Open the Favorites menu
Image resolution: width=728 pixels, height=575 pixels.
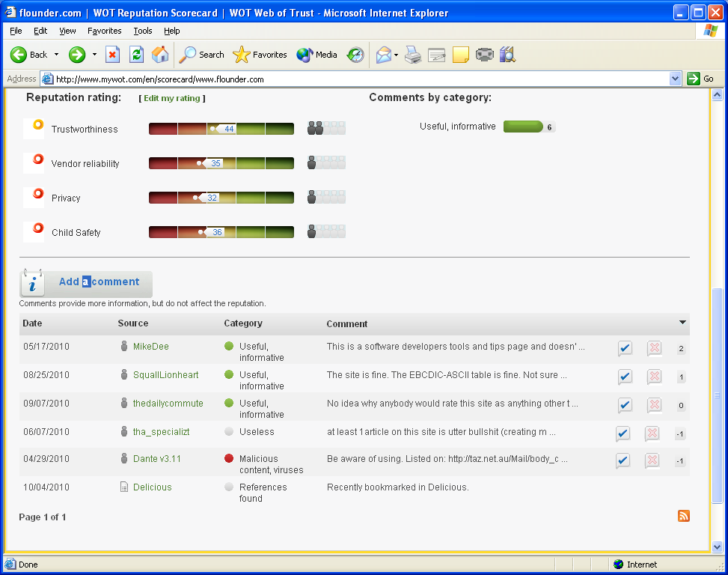click(x=105, y=31)
